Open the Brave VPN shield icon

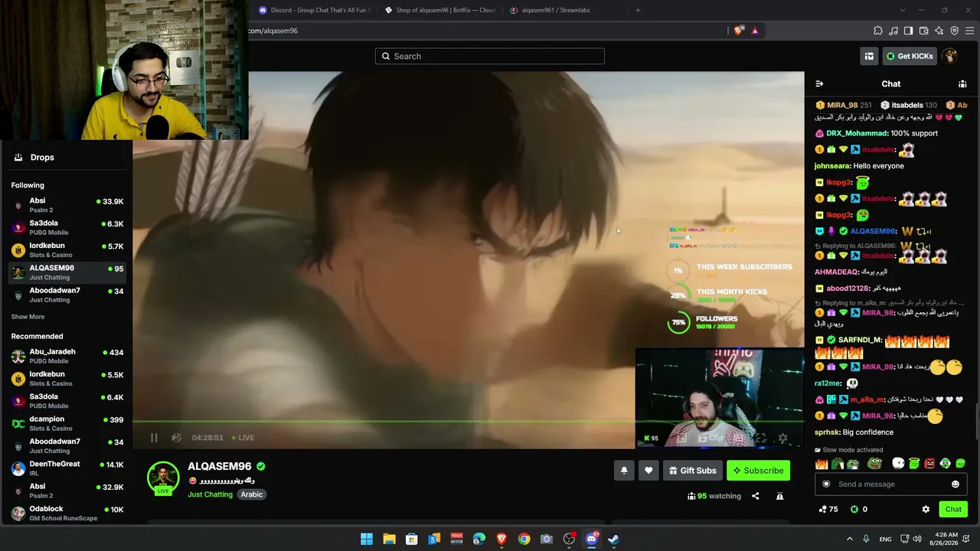(x=954, y=31)
